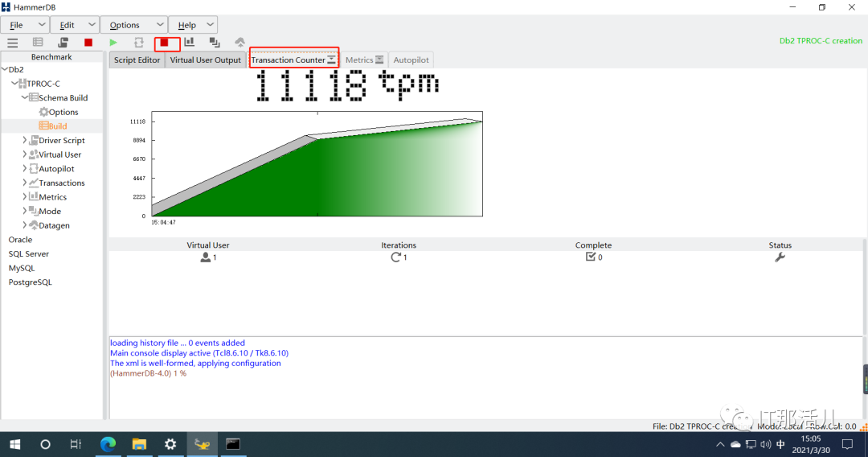868x457 pixels.
Task: Expand the Driver Script node
Action: 24,140
